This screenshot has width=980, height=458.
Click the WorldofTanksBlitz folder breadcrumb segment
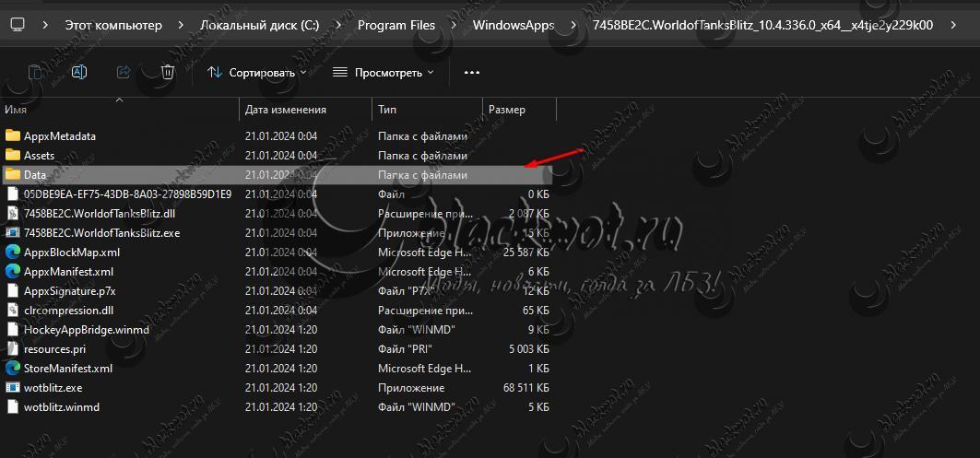point(762,25)
